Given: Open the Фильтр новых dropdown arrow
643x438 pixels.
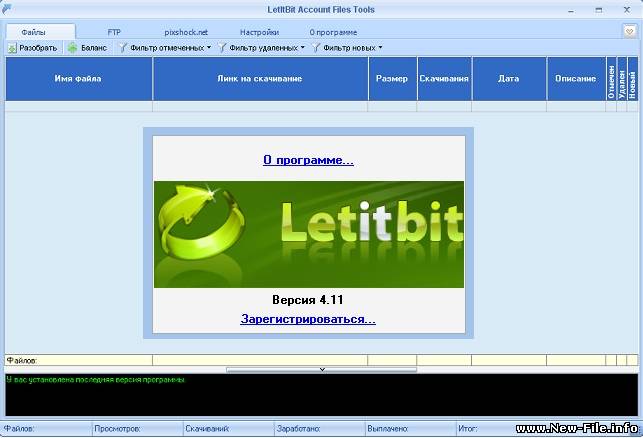Looking at the screenshot, I should pos(380,48).
